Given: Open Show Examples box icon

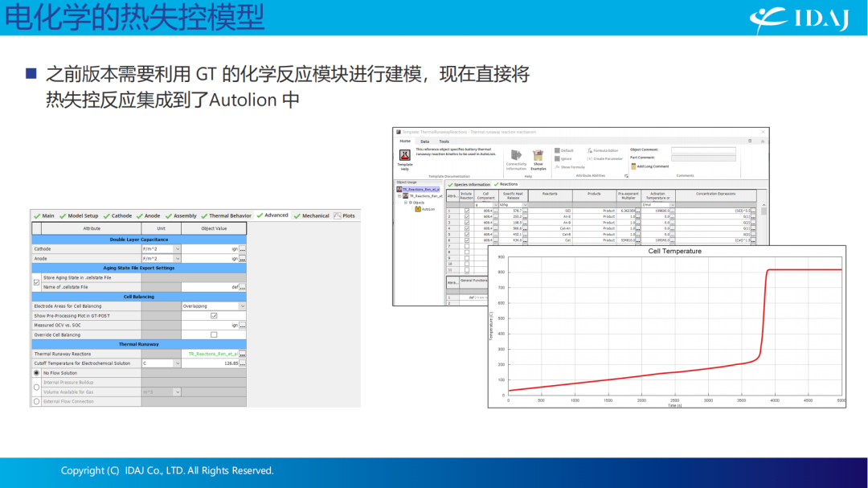Looking at the screenshot, I should 538,155.
